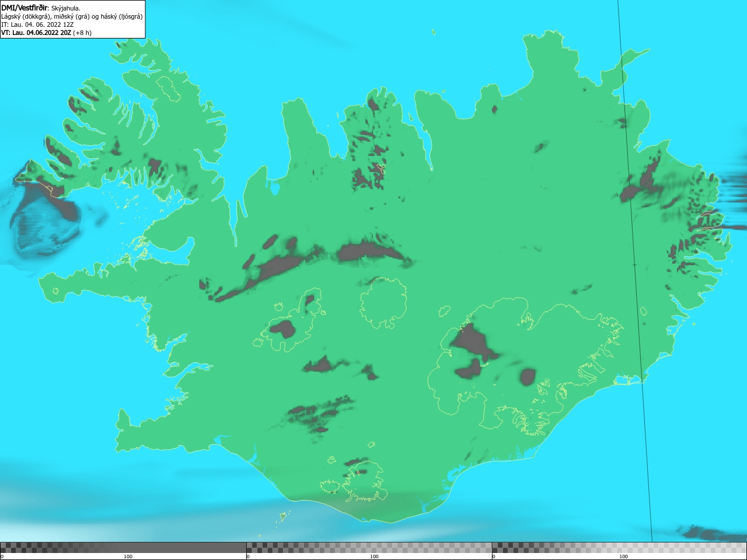Image resolution: width=747 pixels, height=560 pixels.
Task: Click the dark grey low-cloud color scale bar
Action: pyautogui.click(x=123, y=547)
